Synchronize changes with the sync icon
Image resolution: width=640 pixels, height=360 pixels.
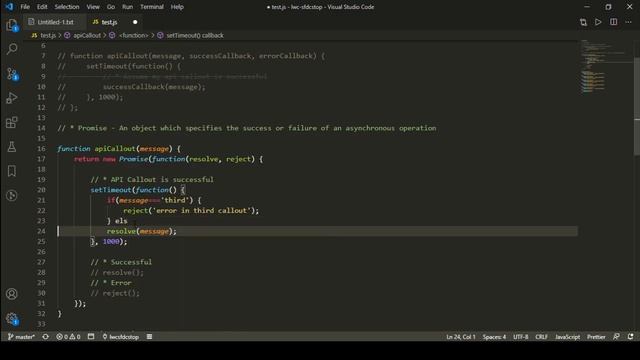(46, 337)
